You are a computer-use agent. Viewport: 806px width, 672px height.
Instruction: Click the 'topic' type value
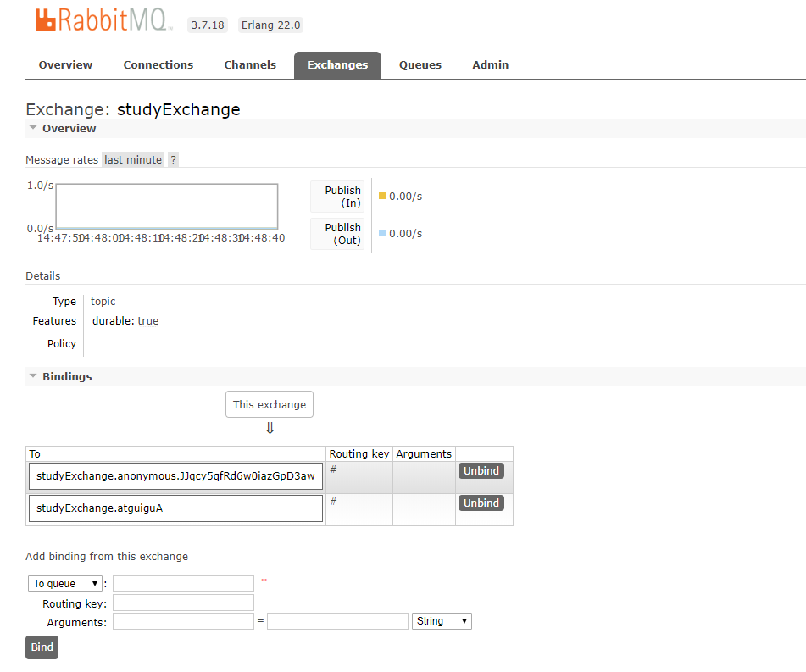103,302
